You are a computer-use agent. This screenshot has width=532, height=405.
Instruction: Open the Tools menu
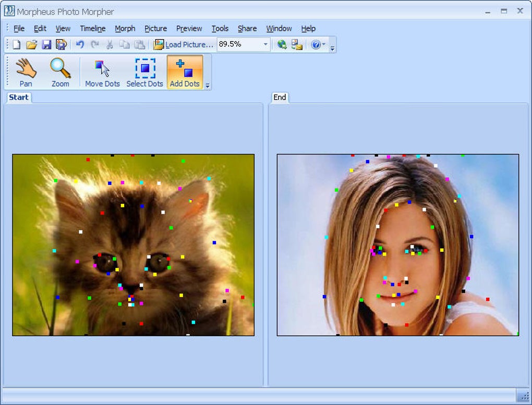[x=220, y=29]
